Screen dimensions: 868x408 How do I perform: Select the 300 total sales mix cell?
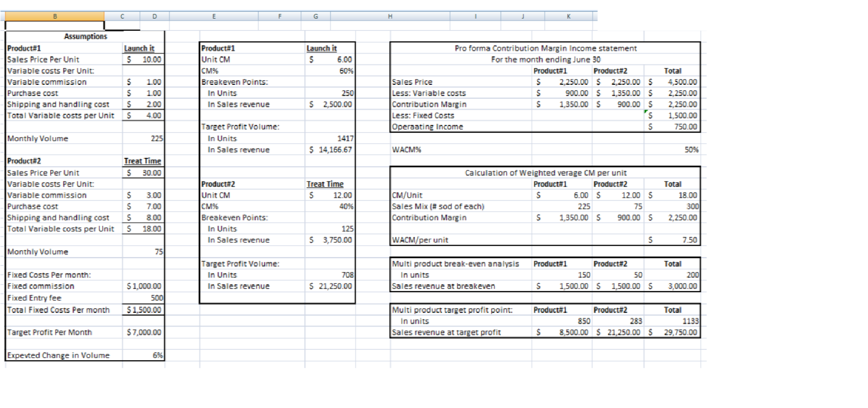673,206
